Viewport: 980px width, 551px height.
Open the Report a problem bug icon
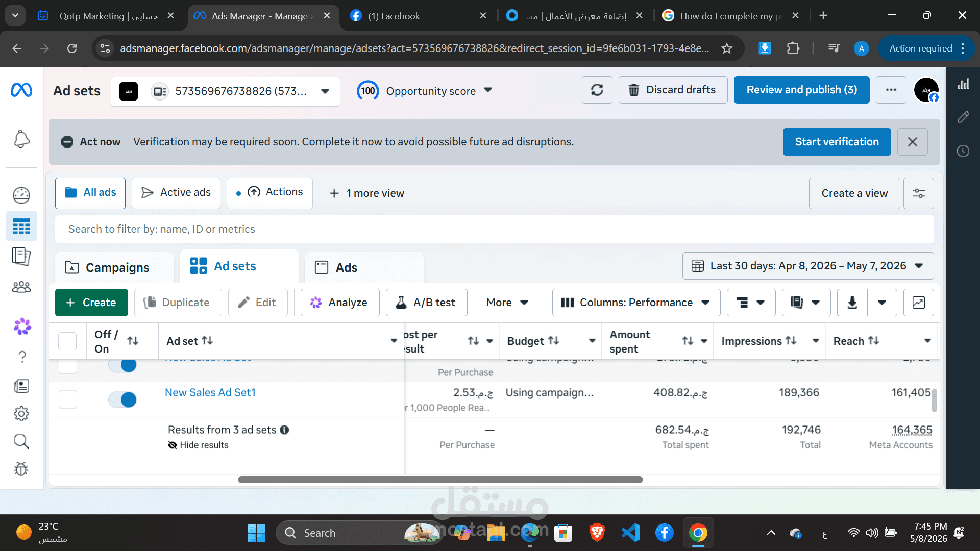tap(21, 469)
